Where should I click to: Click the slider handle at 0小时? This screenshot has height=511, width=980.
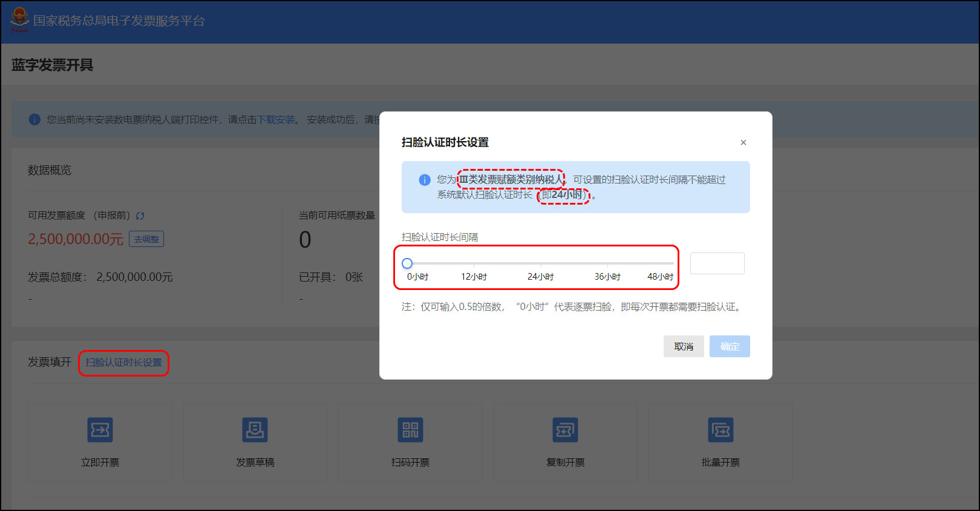[x=407, y=263]
